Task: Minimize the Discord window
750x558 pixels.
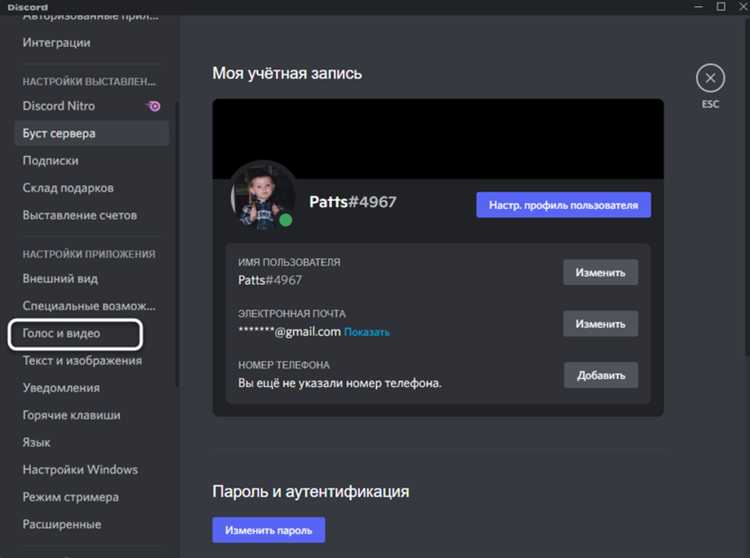Action: 699,7
